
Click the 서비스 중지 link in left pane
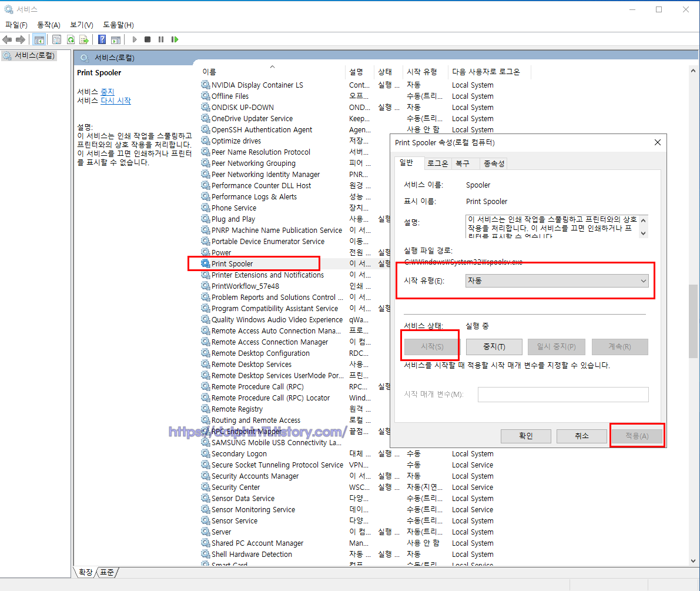coord(107,92)
